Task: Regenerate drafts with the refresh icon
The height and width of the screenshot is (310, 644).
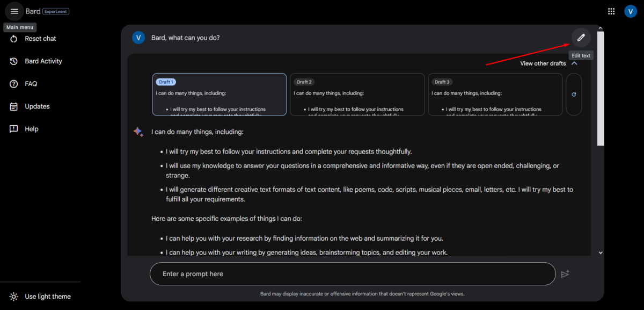Action: point(574,95)
